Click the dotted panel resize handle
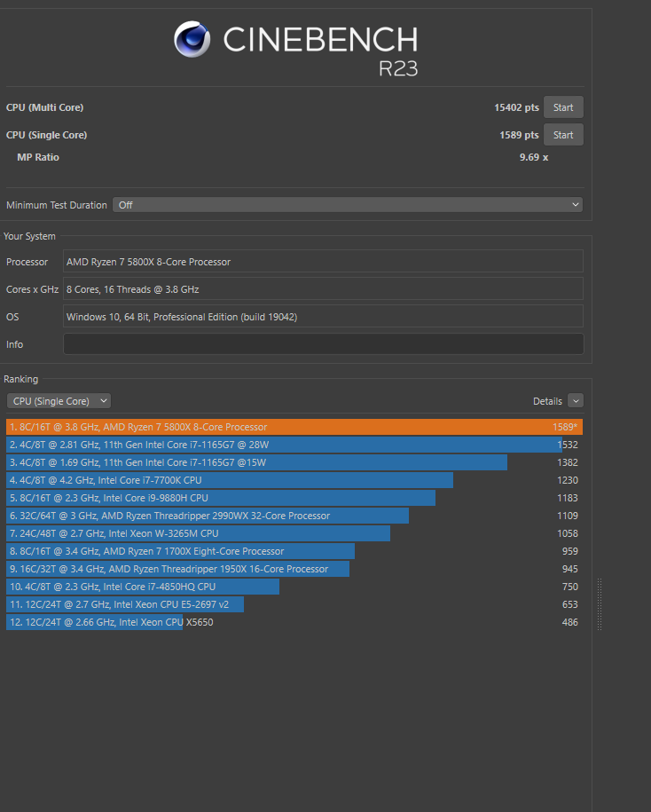This screenshot has height=812, width=651. [600, 604]
